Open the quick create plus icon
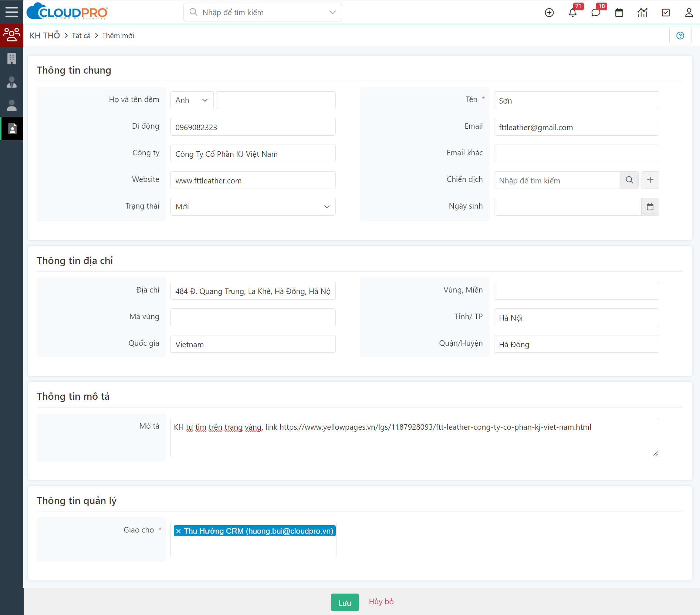The height and width of the screenshot is (615, 700). pyautogui.click(x=549, y=13)
